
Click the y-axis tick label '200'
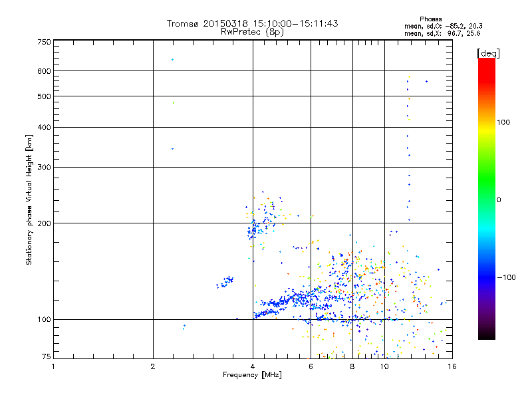click(44, 223)
